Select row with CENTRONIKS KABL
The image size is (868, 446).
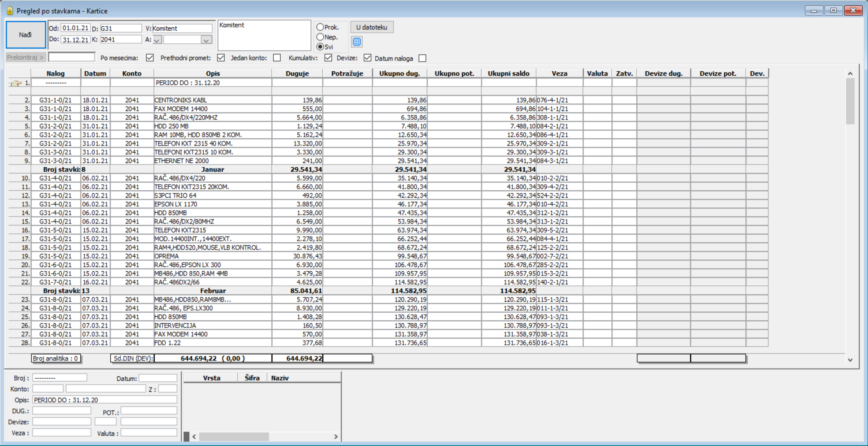point(388,100)
